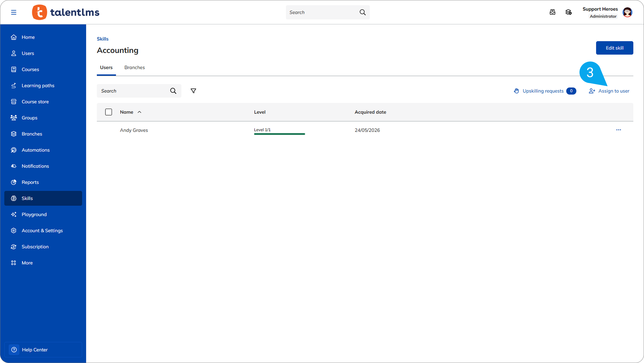The image size is (644, 363).
Task: Click the Edit skill button
Action: 614,48
